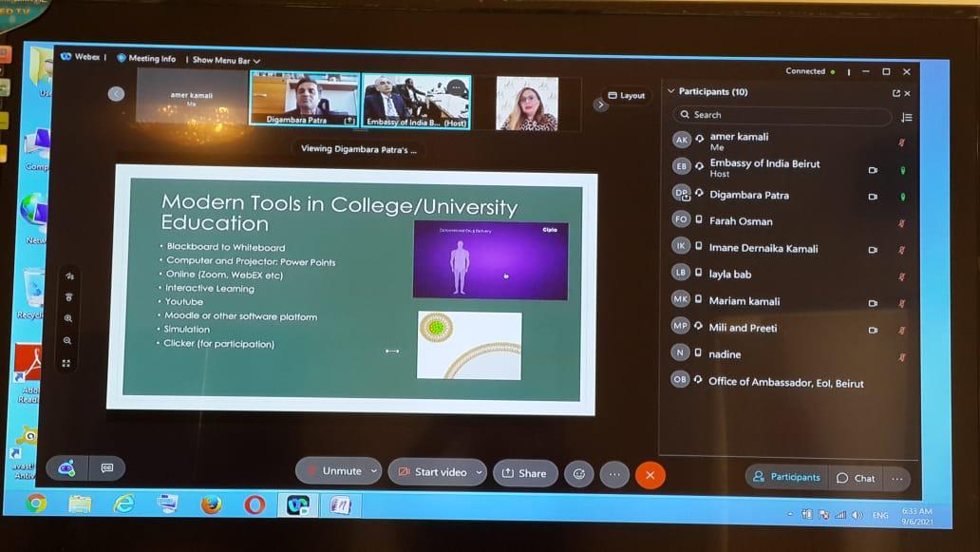
Task: Click the Share button
Action: click(524, 473)
